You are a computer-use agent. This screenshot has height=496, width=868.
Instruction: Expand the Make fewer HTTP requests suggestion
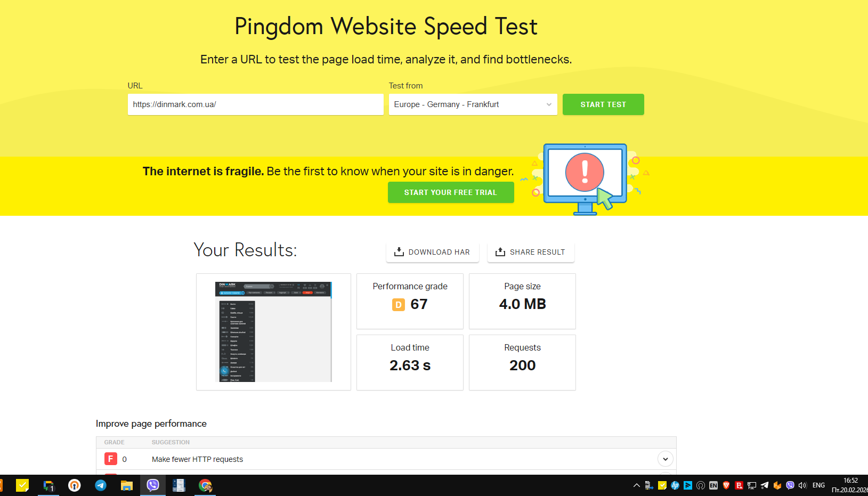(666, 459)
